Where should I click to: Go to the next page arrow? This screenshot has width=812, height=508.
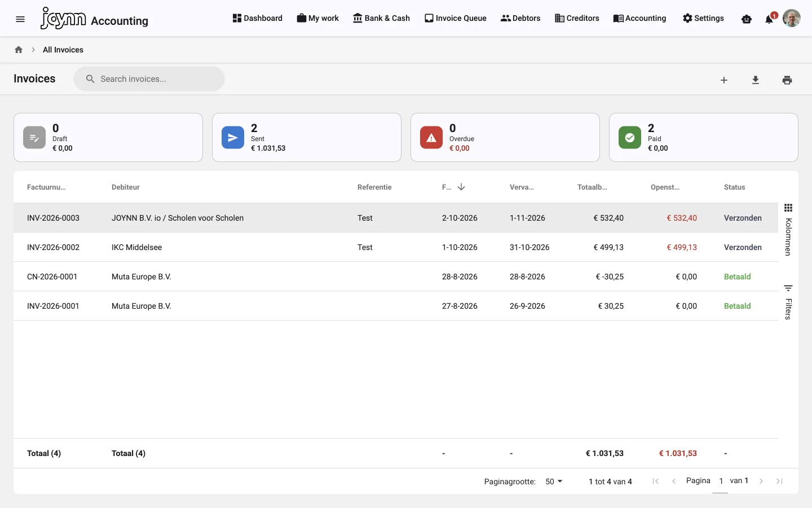pyautogui.click(x=761, y=481)
